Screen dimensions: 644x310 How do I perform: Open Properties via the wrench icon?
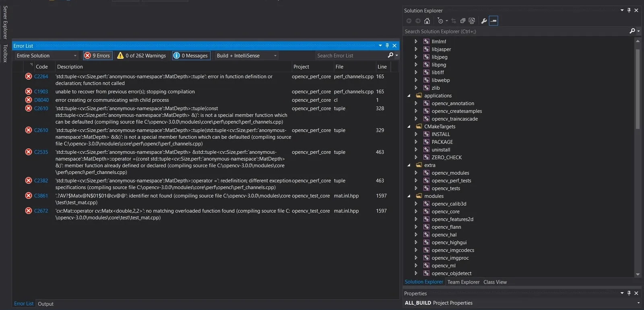[x=484, y=21]
